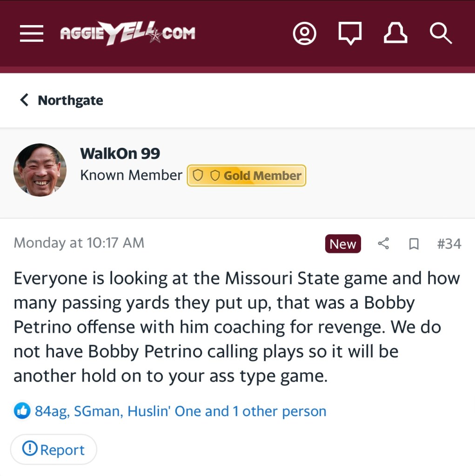View 84ag in the likes list
Viewport: 475px width, 476px height.
51,411
